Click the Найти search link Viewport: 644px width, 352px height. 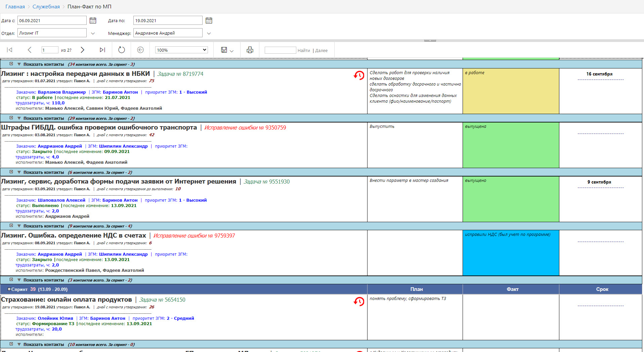[x=304, y=50]
